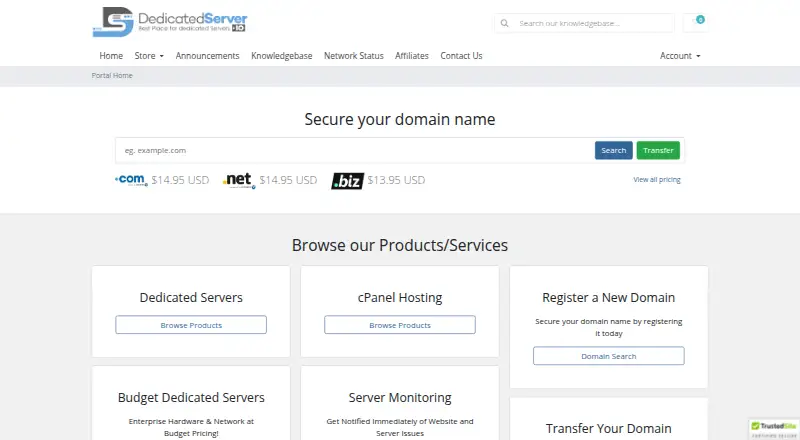The width and height of the screenshot is (800, 440).
Task: Click the Server Monitoring heading
Action: pos(400,398)
